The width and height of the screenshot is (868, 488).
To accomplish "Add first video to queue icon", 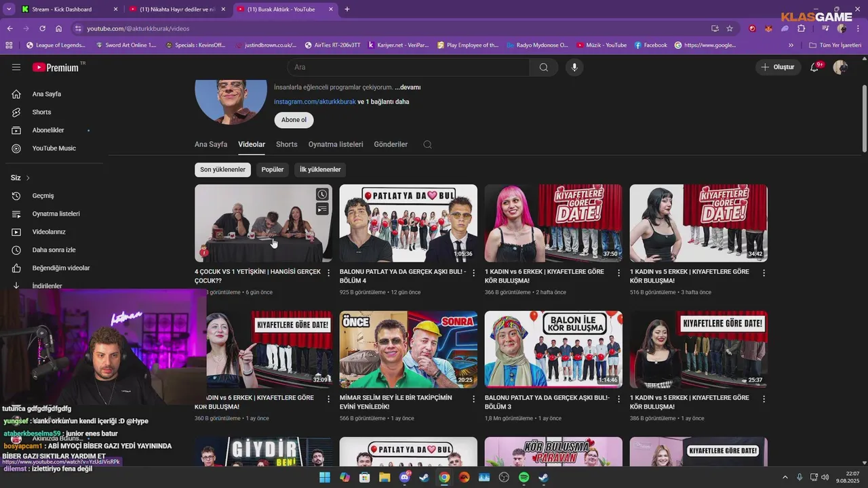I will [x=322, y=209].
